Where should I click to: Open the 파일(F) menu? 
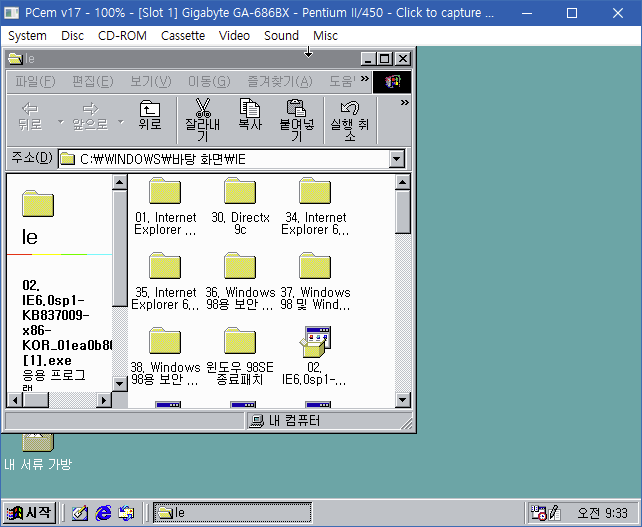pos(35,81)
